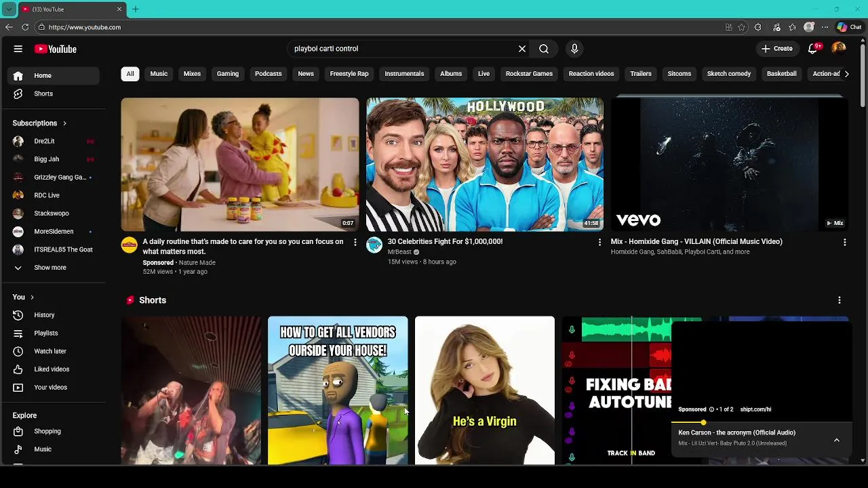Open shipt.com/hi sponsor link

pyautogui.click(x=755, y=409)
